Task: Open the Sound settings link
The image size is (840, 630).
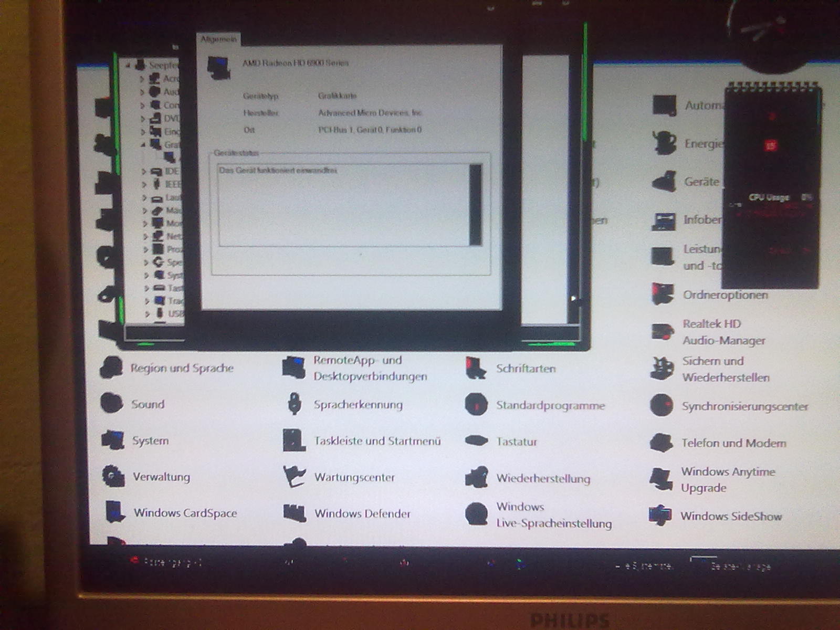Action: pos(148,404)
